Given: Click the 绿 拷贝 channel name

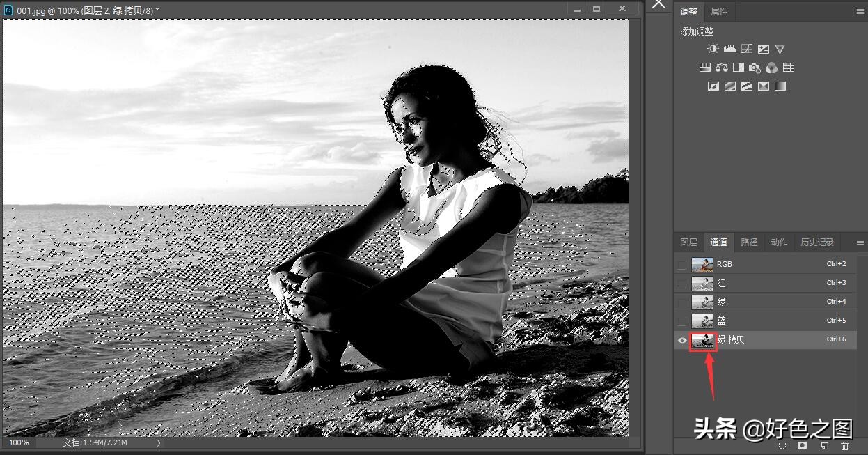Looking at the screenshot, I should click(x=731, y=340).
